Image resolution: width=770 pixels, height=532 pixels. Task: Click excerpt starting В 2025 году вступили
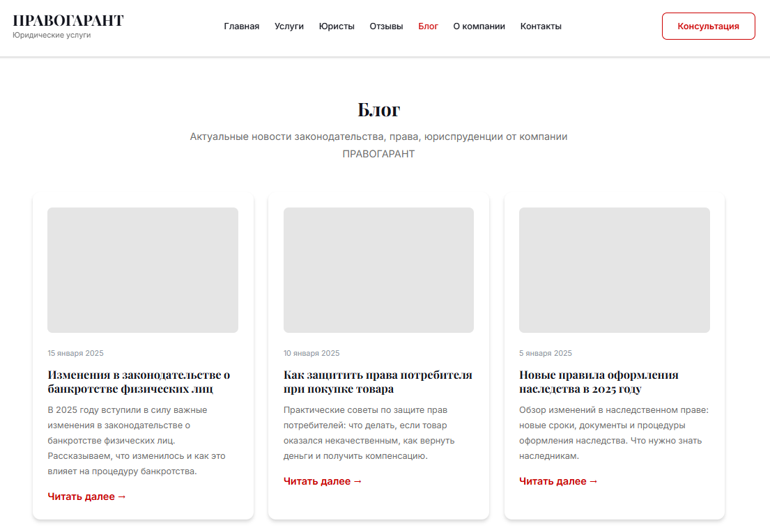click(137, 441)
